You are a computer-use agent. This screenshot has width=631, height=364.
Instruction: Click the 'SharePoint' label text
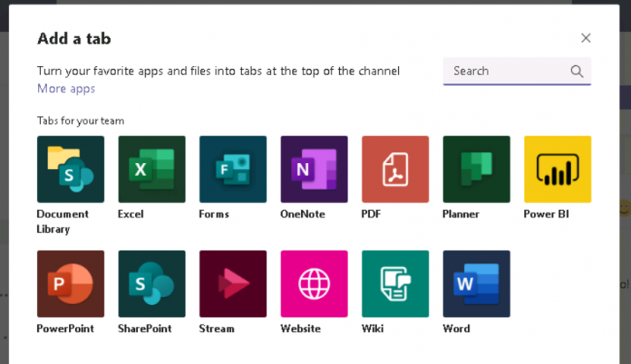144,329
